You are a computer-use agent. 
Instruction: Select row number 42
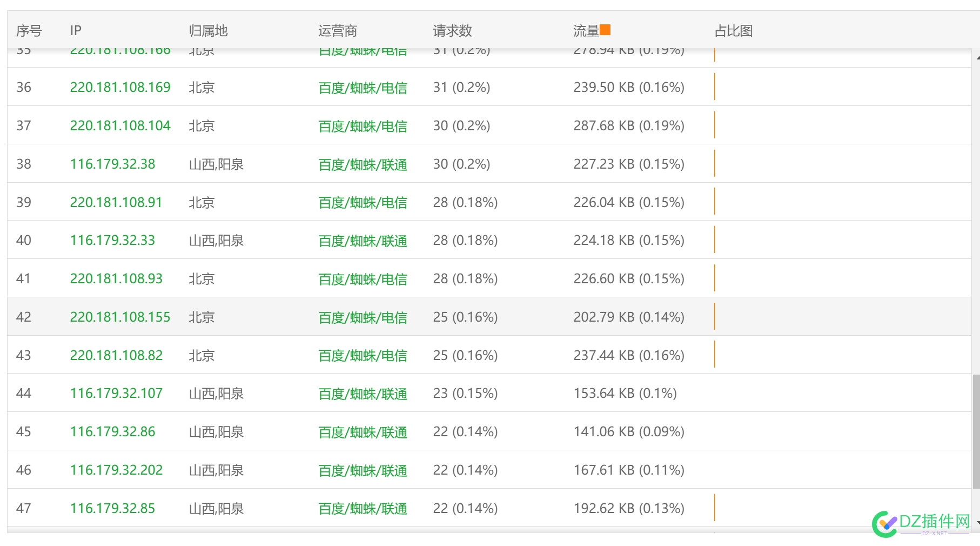point(24,317)
